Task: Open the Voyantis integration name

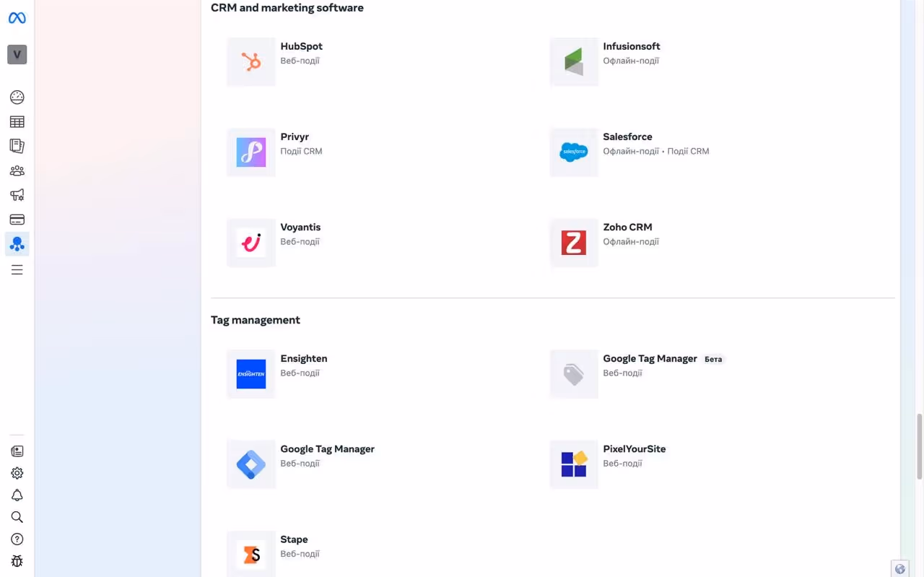Action: (x=300, y=227)
